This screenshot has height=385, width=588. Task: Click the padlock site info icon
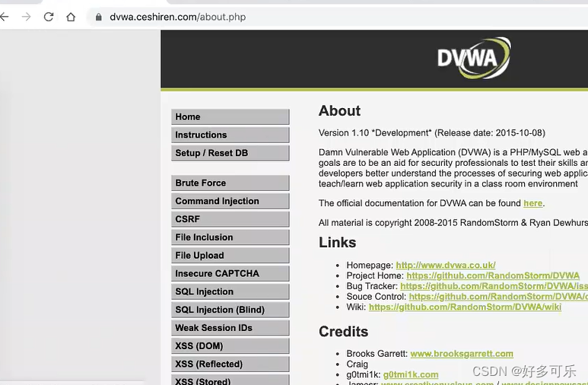tap(99, 17)
